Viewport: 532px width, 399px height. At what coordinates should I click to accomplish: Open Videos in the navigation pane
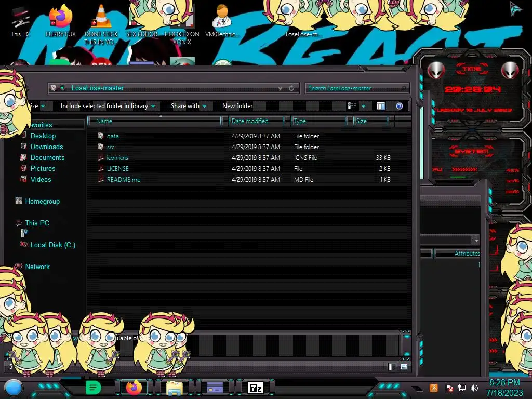(41, 179)
